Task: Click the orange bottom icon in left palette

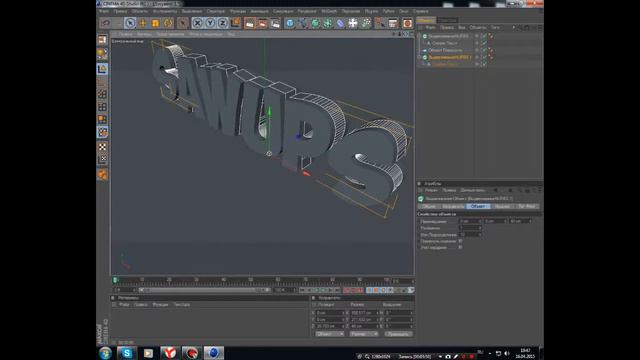Action: click(102, 175)
